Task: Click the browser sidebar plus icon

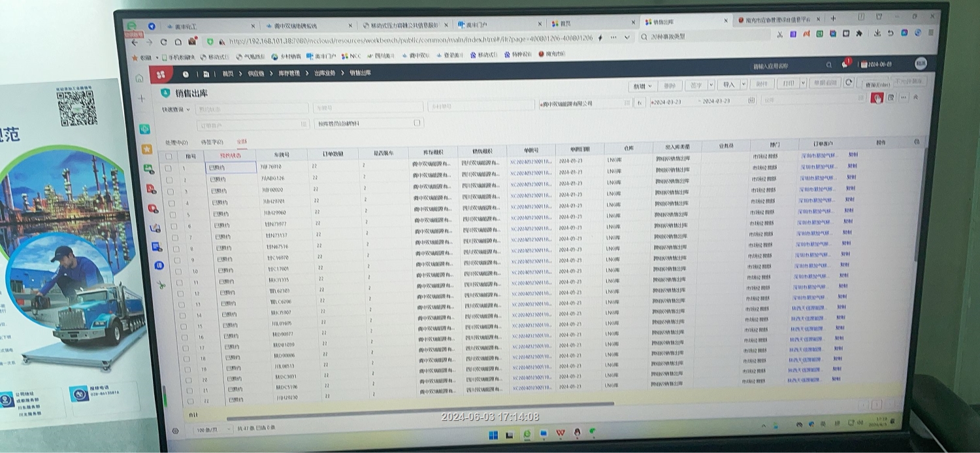Action: point(142,99)
